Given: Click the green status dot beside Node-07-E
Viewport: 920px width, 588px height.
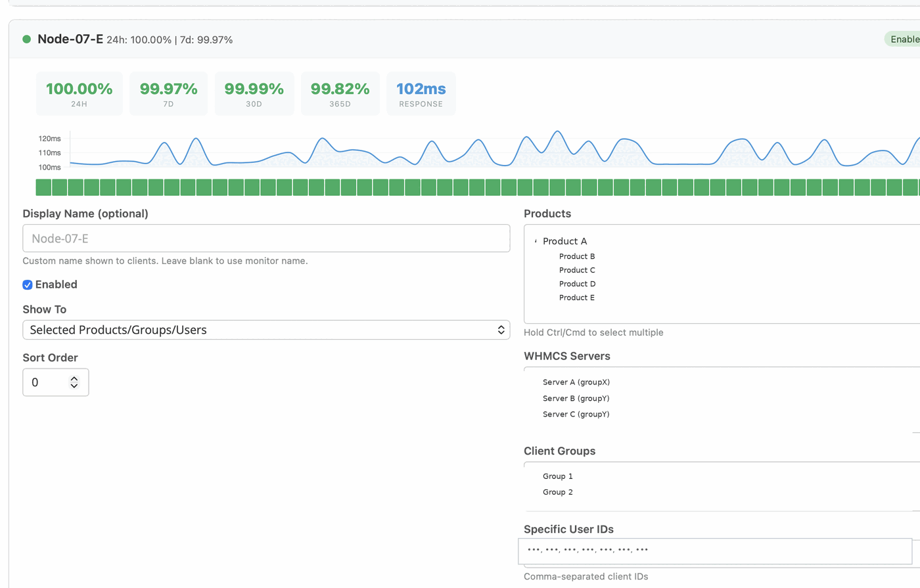Looking at the screenshot, I should tap(27, 39).
